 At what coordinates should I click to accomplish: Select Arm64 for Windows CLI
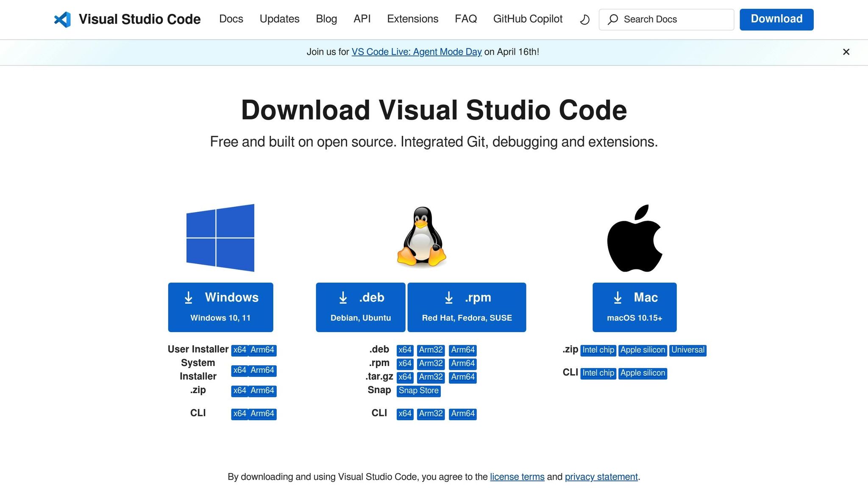pyautogui.click(x=262, y=414)
